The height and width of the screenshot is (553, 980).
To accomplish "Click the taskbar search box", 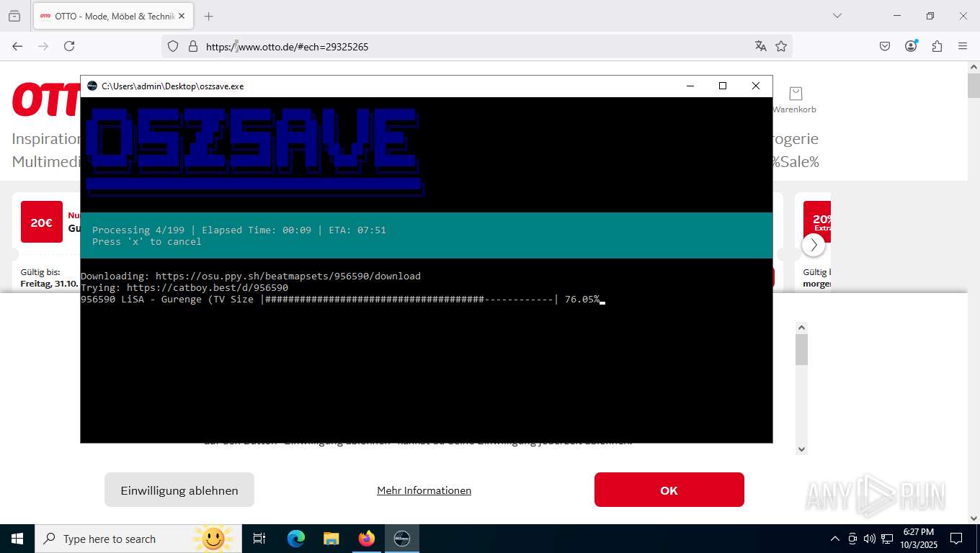I will pyautogui.click(x=138, y=539).
